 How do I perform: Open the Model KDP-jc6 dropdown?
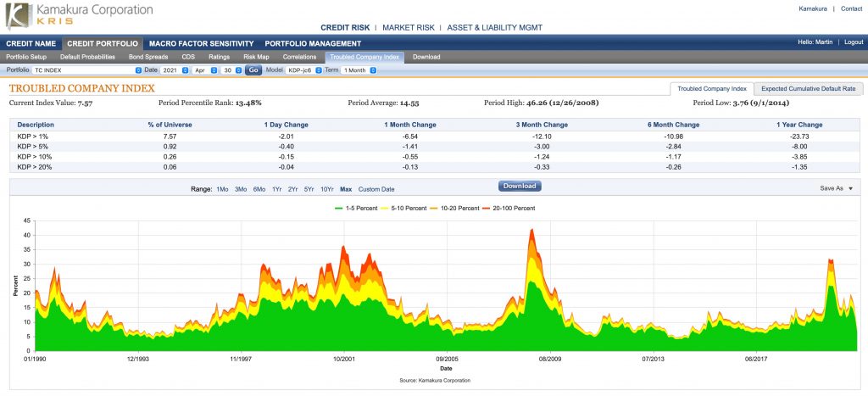click(x=304, y=70)
